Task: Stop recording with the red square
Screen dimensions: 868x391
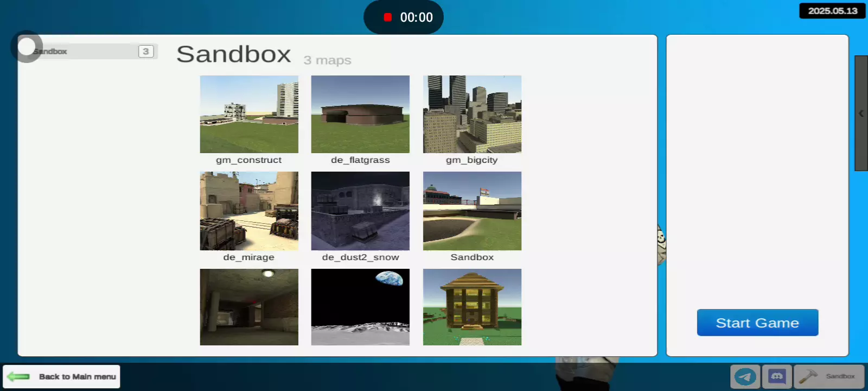Action: 387,17
